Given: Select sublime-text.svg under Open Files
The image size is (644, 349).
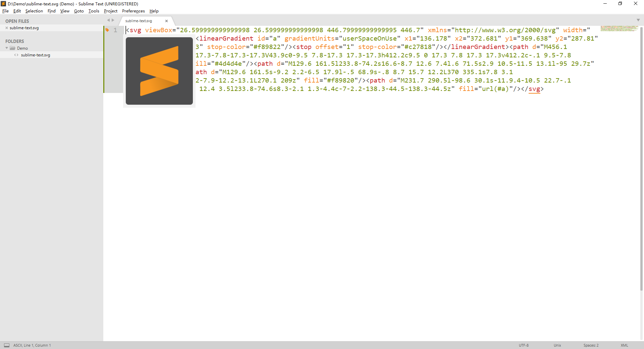Looking at the screenshot, I should tap(24, 28).
